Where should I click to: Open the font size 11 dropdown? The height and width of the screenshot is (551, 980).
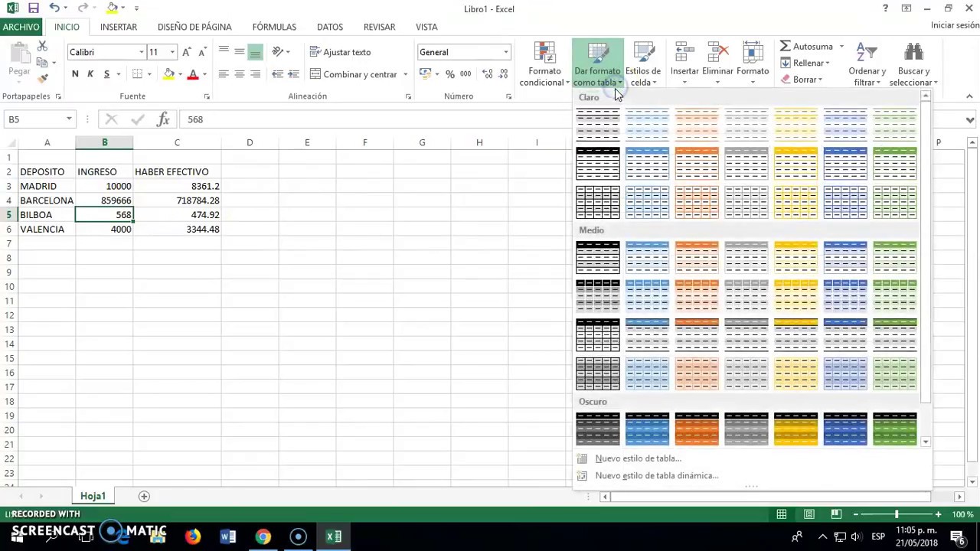pyautogui.click(x=172, y=52)
